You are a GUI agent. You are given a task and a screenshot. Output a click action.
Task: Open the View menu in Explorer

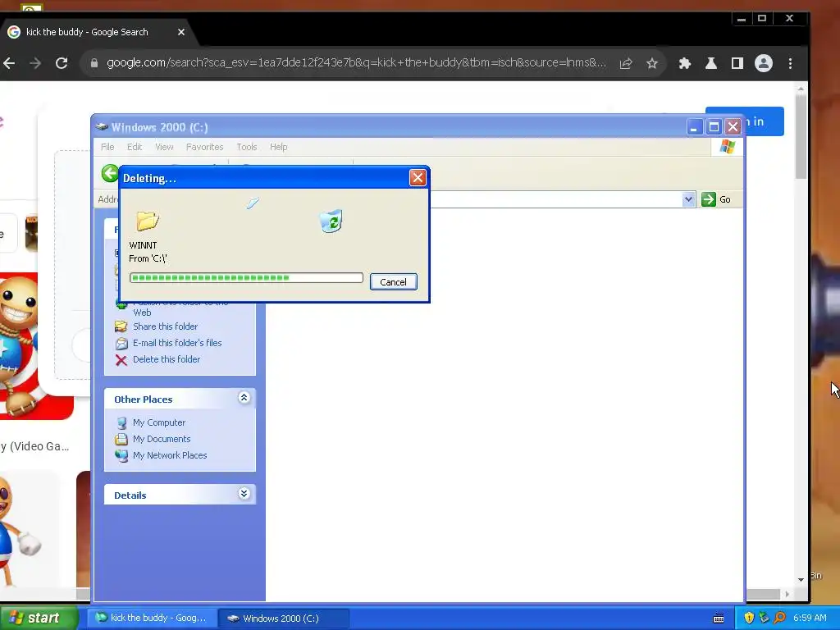[x=164, y=147]
